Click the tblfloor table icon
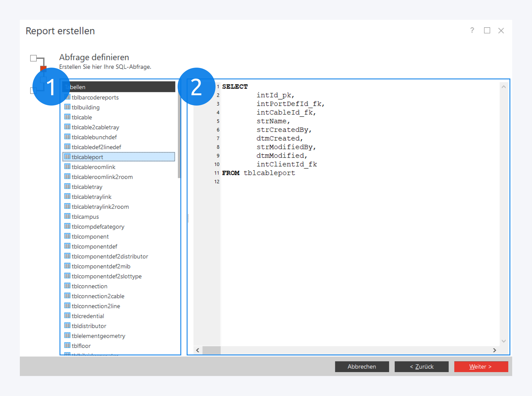Viewport: 532px width, 396px height. (x=67, y=345)
